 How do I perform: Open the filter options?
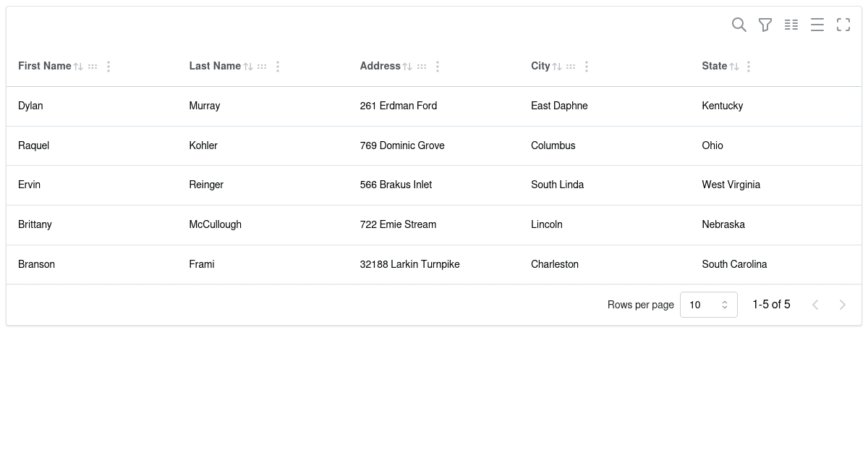pyautogui.click(x=765, y=25)
